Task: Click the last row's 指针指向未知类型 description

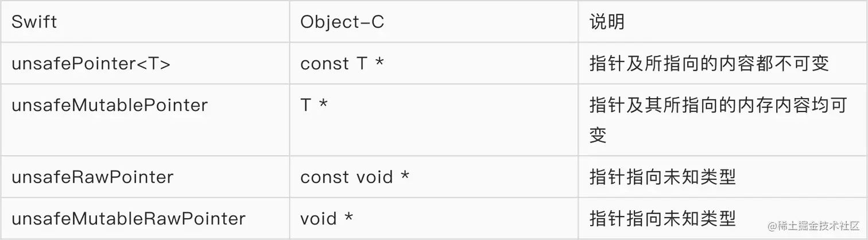Action: (662, 219)
